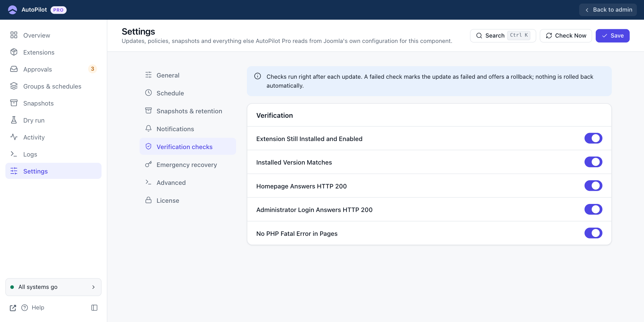Click the Approvals count badge showing 3

pyautogui.click(x=92, y=69)
